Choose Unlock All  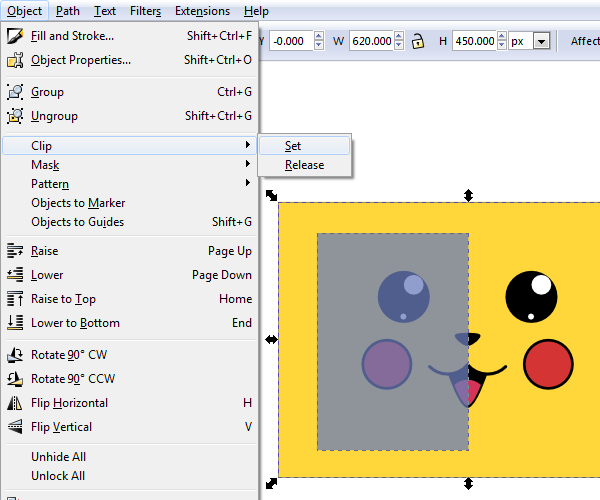(x=129, y=476)
